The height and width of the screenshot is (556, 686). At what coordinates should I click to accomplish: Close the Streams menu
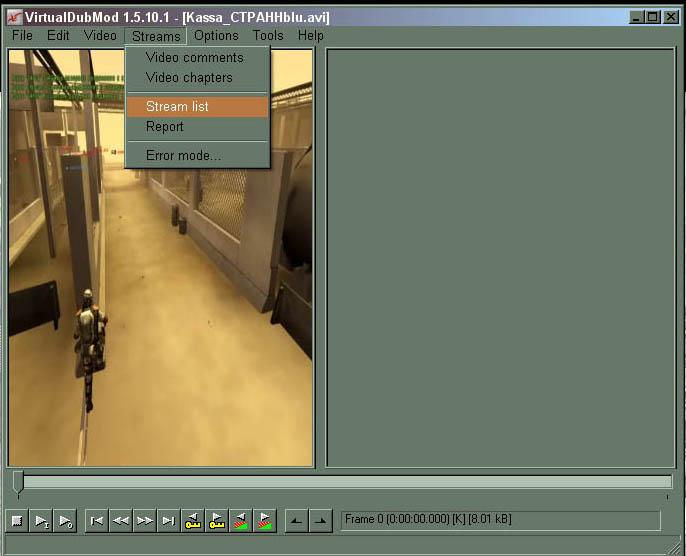pyautogui.click(x=156, y=36)
